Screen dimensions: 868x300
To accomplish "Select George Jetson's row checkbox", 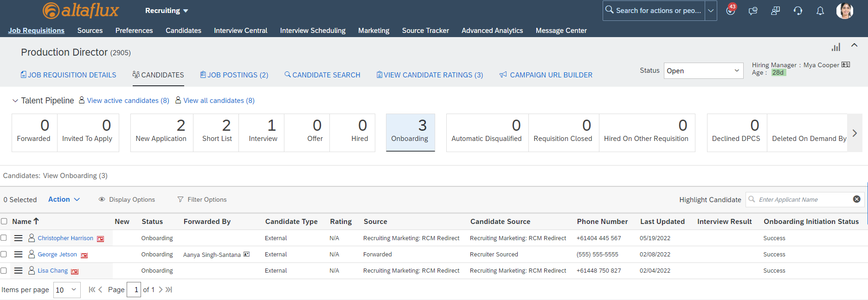I will pyautogui.click(x=4, y=254).
